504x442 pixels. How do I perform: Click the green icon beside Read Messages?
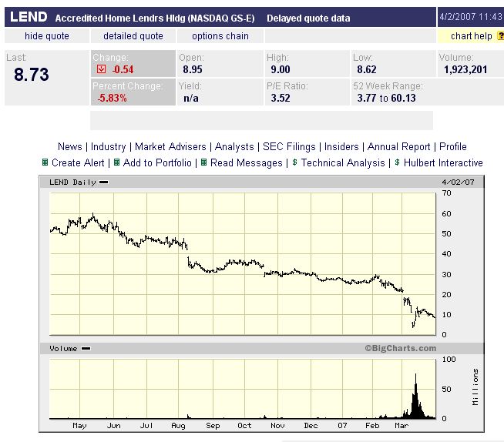coord(203,162)
